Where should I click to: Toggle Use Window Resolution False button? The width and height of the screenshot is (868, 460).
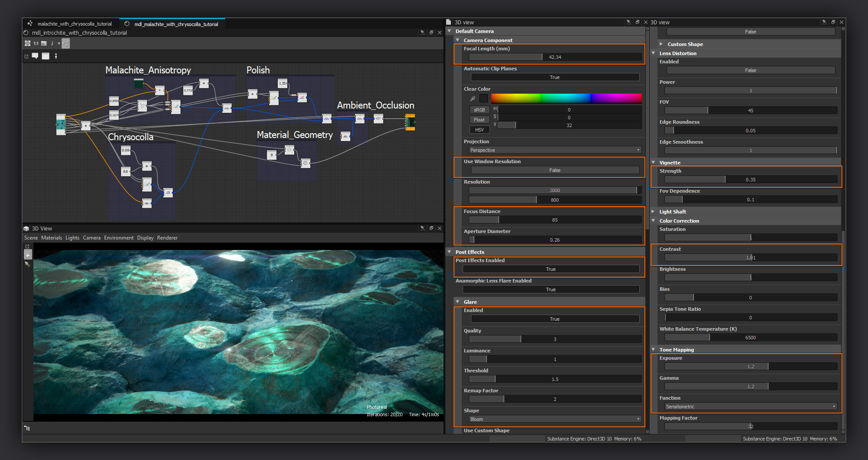pyautogui.click(x=554, y=170)
